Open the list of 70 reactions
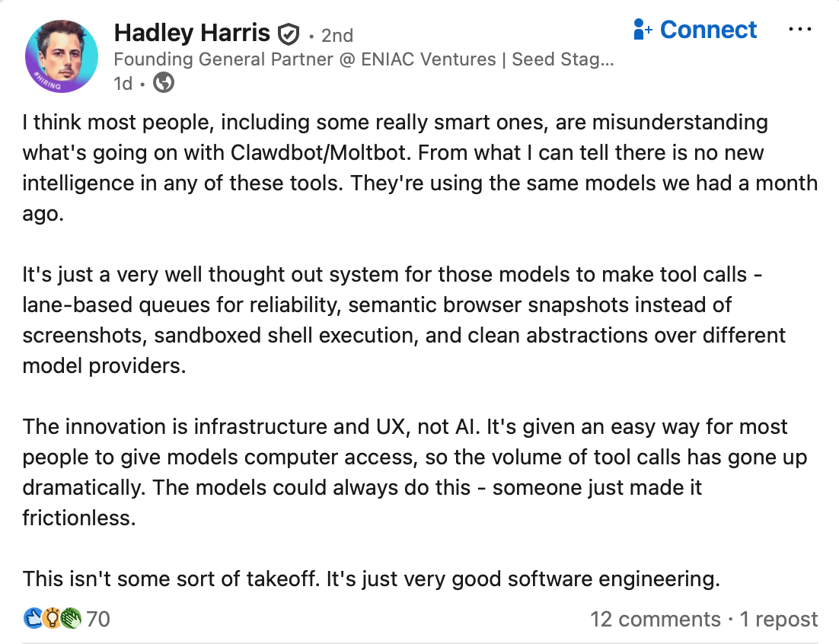The height and width of the screenshot is (644, 839). coord(98,619)
